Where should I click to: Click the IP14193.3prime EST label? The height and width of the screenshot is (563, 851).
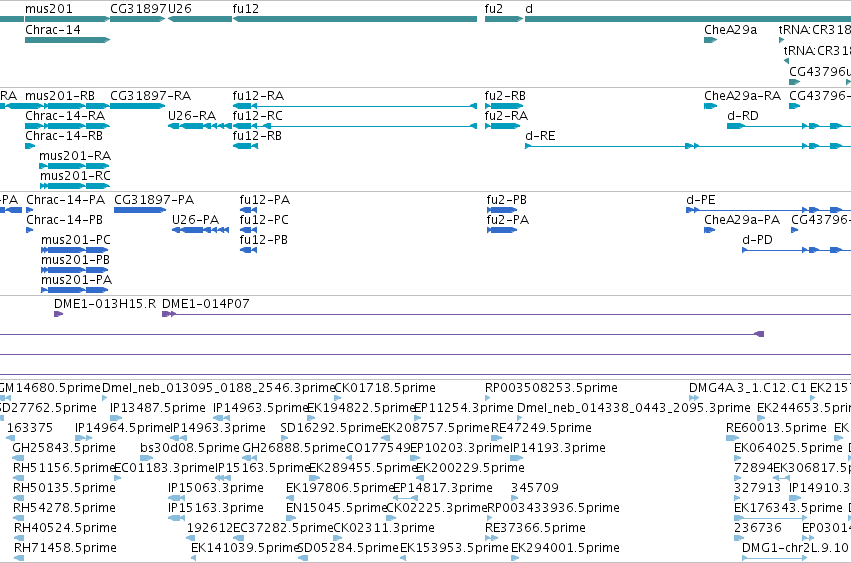coord(558,448)
